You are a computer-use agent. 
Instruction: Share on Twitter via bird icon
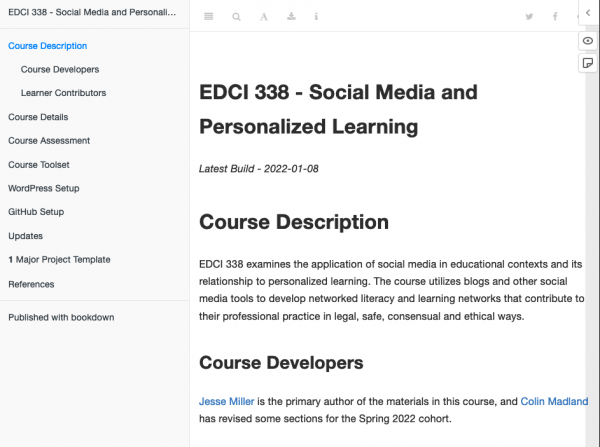[x=529, y=16]
